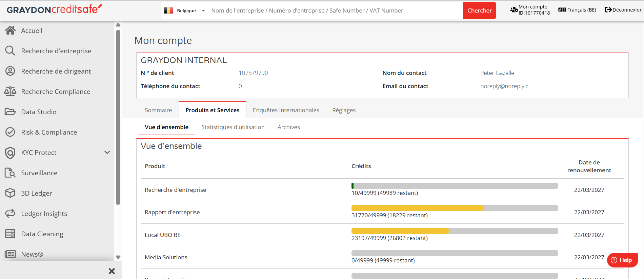The image size is (644, 279).
Task: Open the Enquêtes Internationales tab
Action: click(x=286, y=110)
